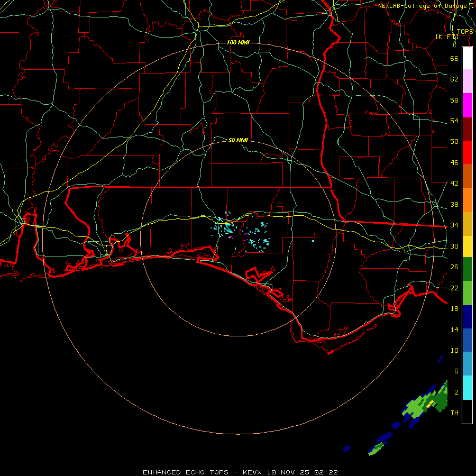Pick the bright yellow legend swatch

pos(467,246)
